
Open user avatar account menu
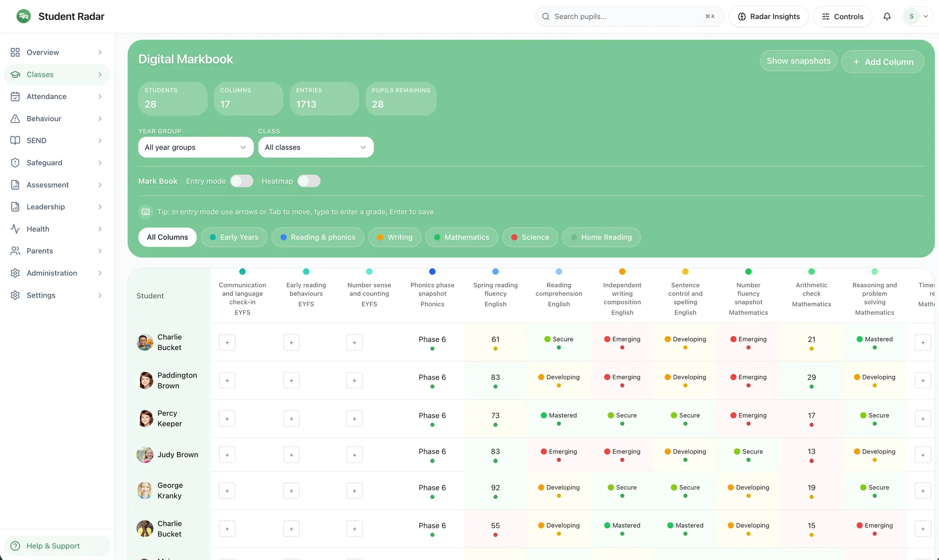pos(917,16)
